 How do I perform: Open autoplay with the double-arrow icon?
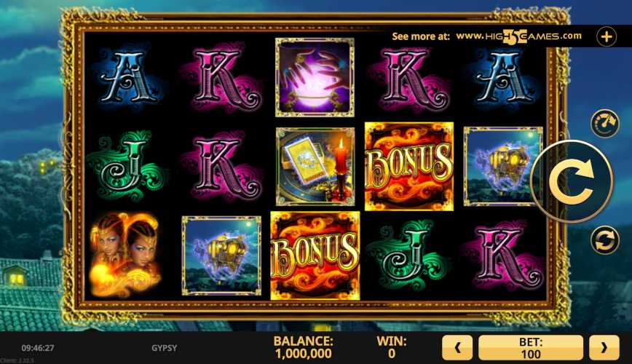point(604,240)
